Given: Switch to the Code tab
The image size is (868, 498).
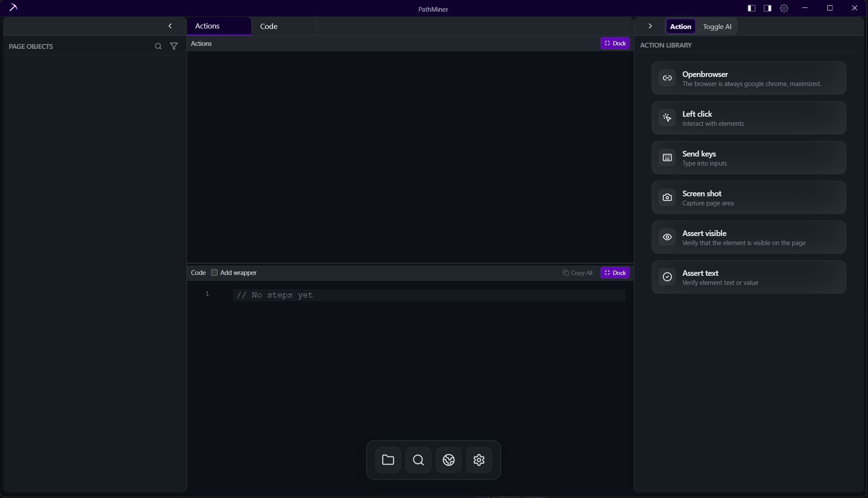Looking at the screenshot, I should click(268, 26).
